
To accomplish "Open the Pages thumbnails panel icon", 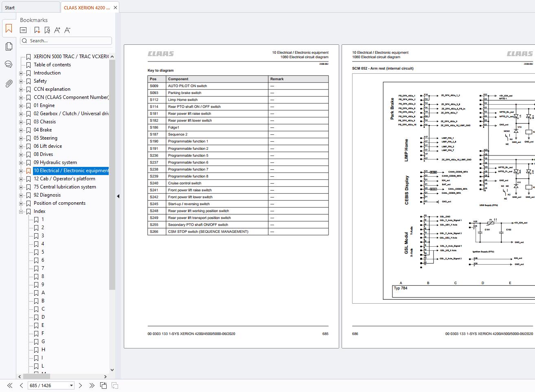I will coord(9,46).
